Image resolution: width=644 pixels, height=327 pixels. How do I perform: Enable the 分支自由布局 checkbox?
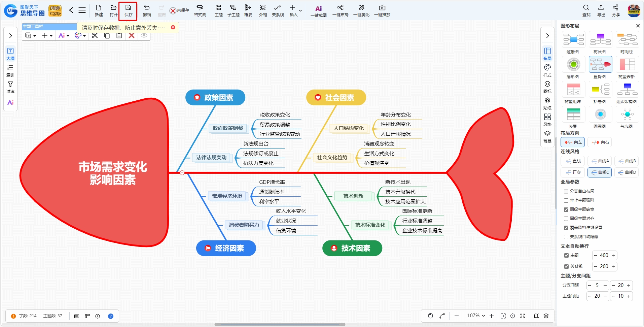tap(566, 191)
